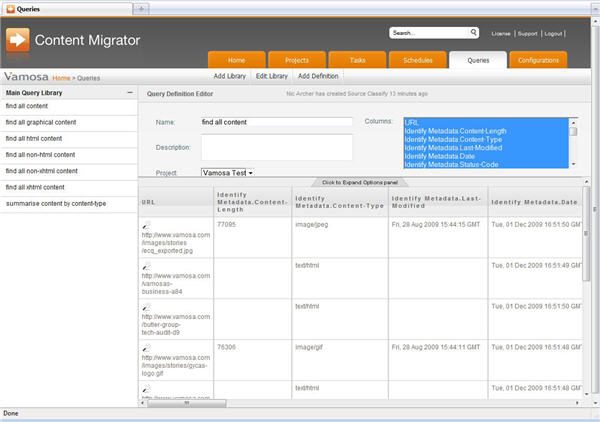Select the Queries tab
The height and width of the screenshot is (422, 600).
tap(478, 60)
